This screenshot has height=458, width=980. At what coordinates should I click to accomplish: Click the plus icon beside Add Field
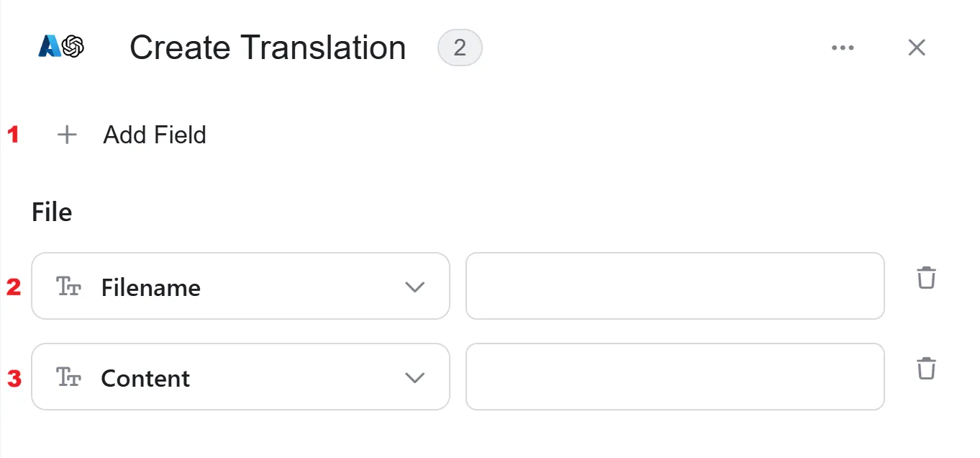point(67,135)
